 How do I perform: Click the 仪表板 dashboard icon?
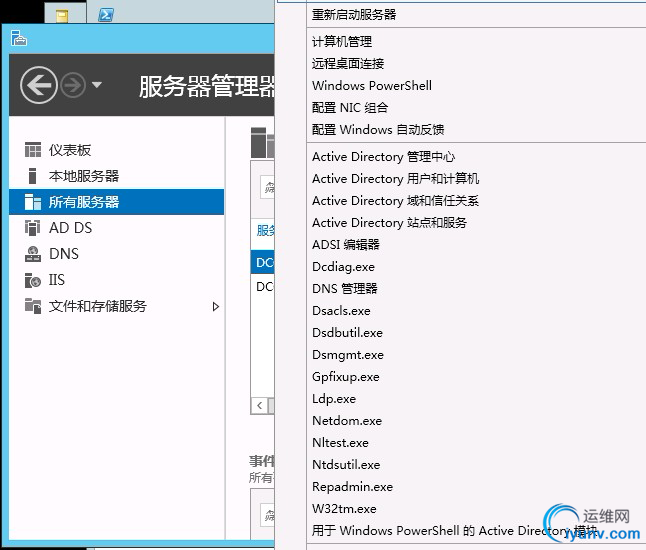tap(33, 150)
